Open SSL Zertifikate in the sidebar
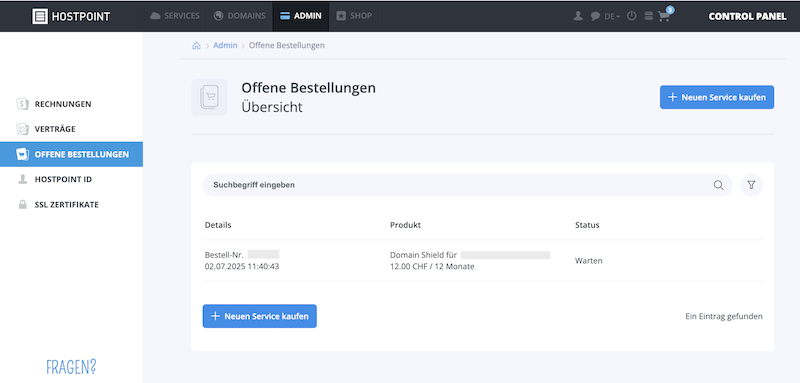This screenshot has width=800, height=383. (71, 205)
